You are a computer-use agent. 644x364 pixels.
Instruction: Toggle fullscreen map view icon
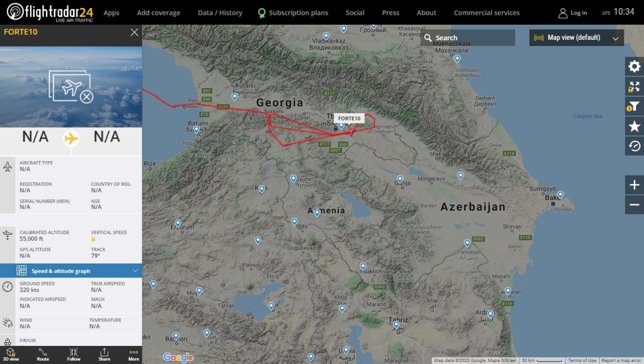[634, 87]
